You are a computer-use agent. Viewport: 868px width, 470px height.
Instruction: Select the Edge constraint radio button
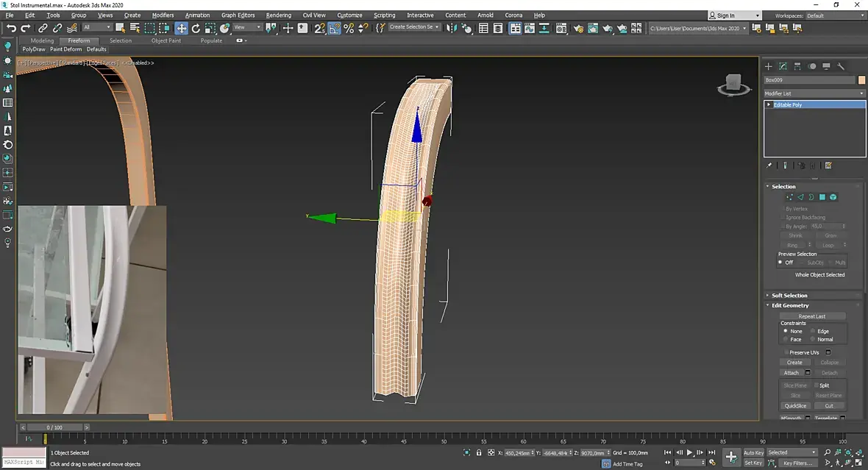(x=813, y=331)
